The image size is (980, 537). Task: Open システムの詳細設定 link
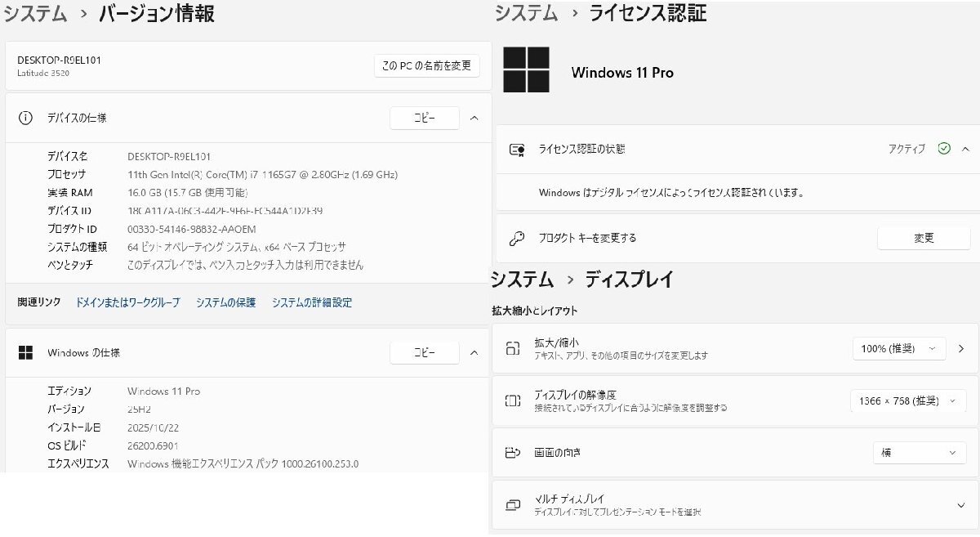[x=314, y=302]
